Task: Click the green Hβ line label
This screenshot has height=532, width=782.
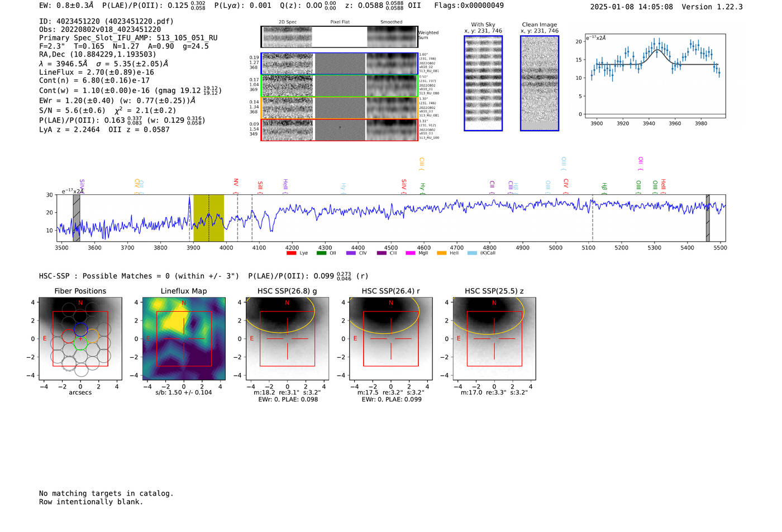Action: [x=604, y=186]
